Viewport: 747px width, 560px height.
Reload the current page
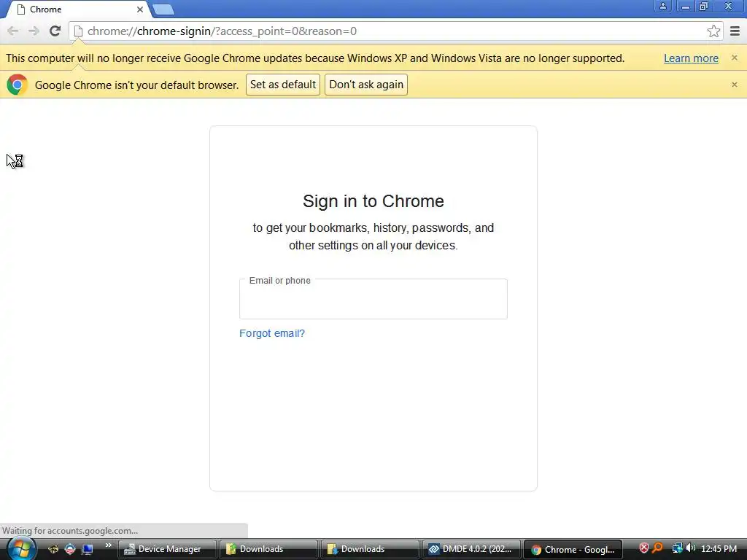tap(55, 31)
